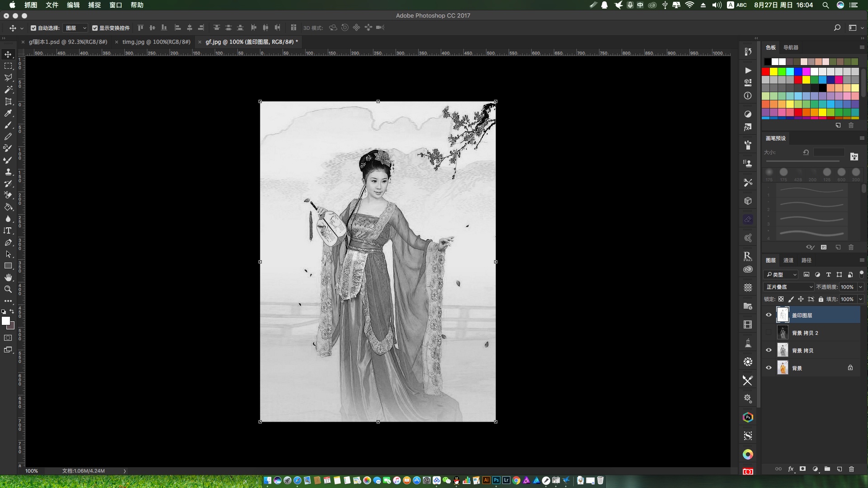Open the 正片叠底 blend mode dropdown
This screenshot has height=488, width=868.
pyautogui.click(x=789, y=287)
